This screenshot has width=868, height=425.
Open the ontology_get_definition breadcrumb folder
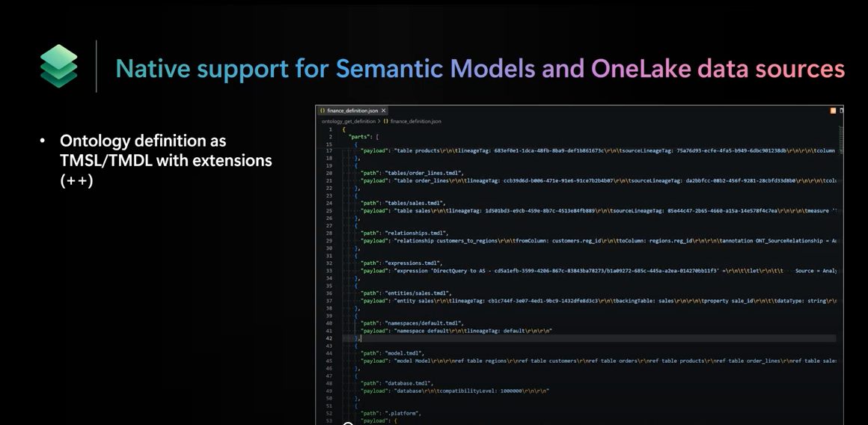348,121
